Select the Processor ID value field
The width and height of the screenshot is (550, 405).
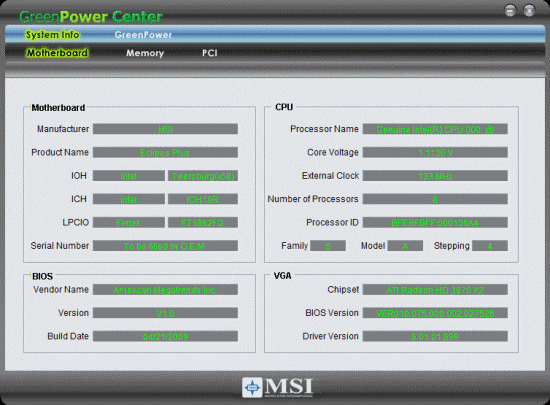pyautogui.click(x=435, y=222)
